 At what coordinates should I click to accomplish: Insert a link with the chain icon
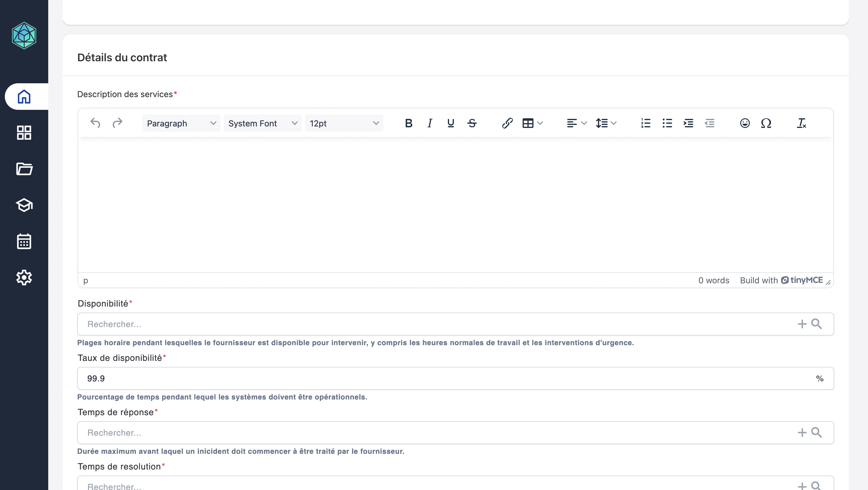click(x=507, y=123)
